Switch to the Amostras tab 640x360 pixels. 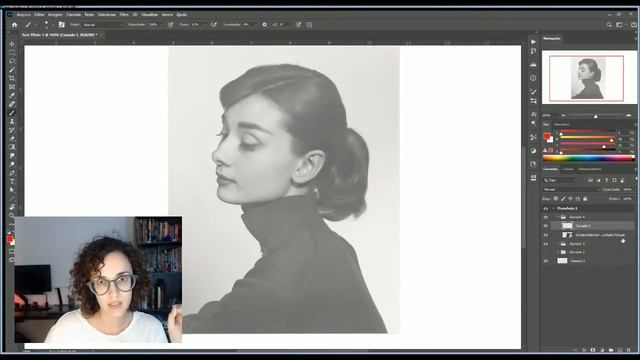562,124
